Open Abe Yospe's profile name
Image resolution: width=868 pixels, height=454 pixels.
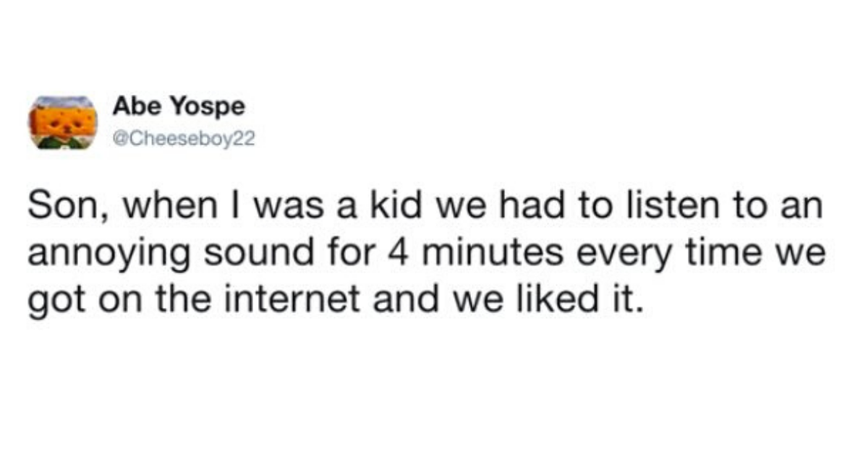click(x=178, y=107)
